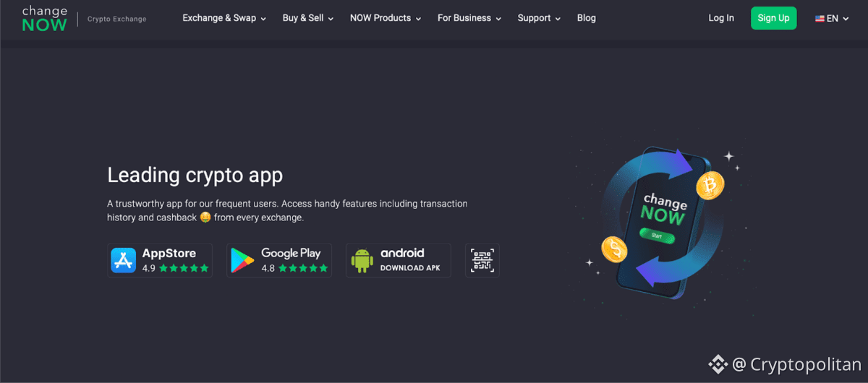Click the Log In link

tap(721, 18)
